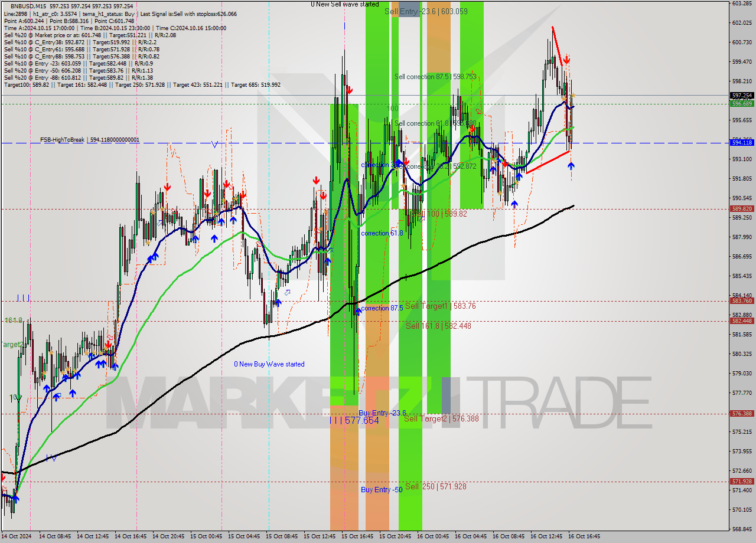The image size is (756, 543).
Task: Click the 'Buy Entry -50' label
Action: [382, 490]
